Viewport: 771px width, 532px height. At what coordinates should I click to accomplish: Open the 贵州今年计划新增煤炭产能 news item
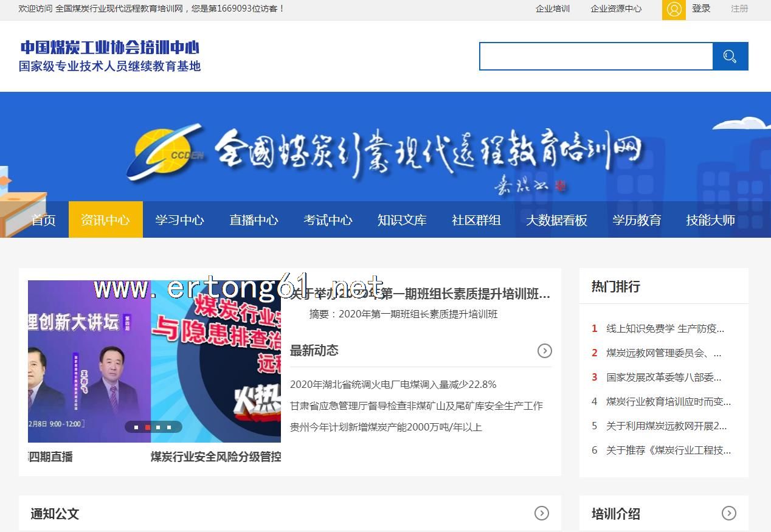385,427
